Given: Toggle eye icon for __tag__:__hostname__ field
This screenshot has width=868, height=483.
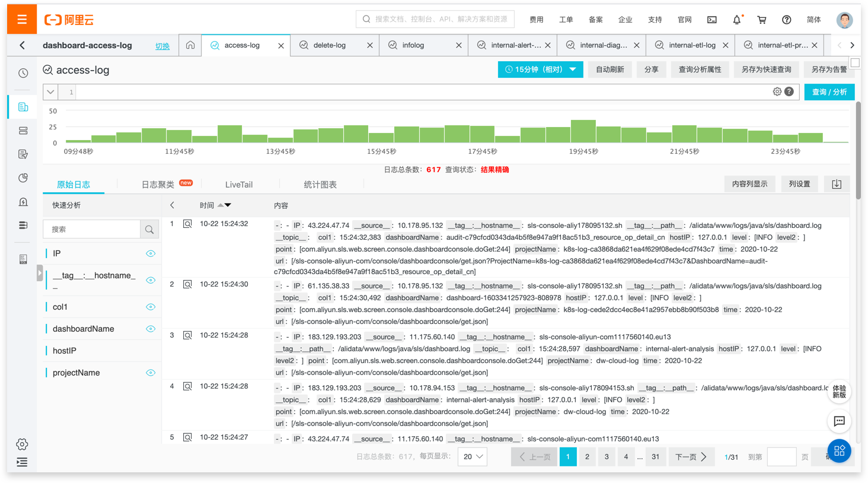Looking at the screenshot, I should pyautogui.click(x=151, y=280).
